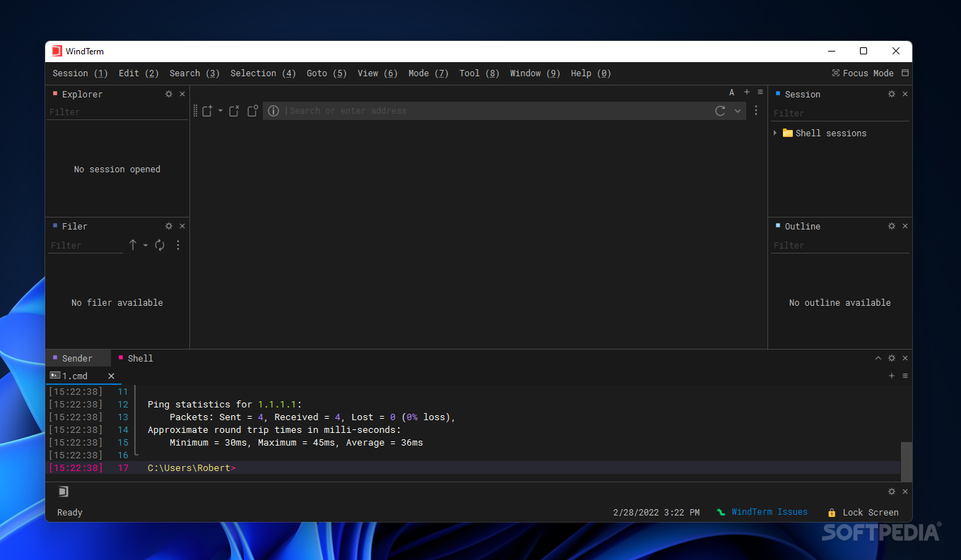This screenshot has height=560, width=961.
Task: Click the A font icon above address bar
Action: (731, 93)
